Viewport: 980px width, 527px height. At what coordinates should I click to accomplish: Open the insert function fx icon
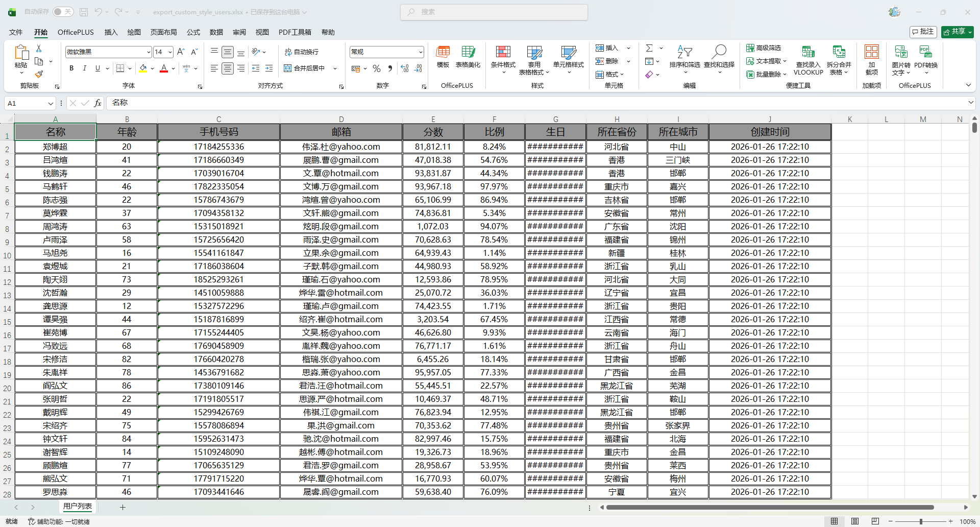(x=97, y=103)
